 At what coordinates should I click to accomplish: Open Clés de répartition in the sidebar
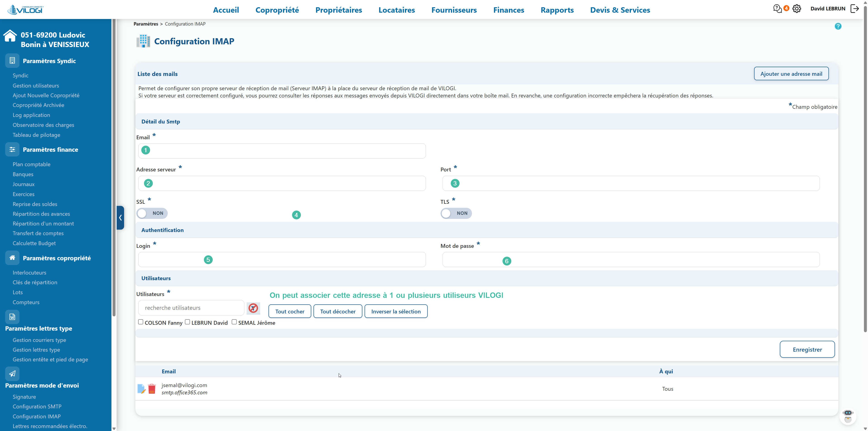pyautogui.click(x=35, y=282)
